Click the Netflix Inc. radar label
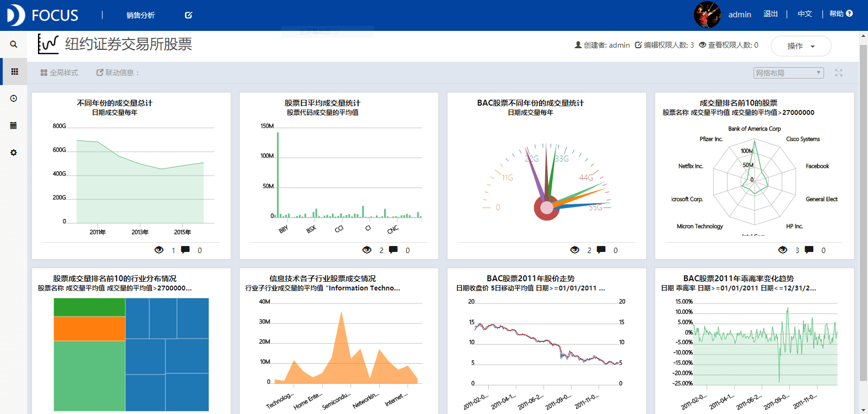Screen dimensions: 868x414 tap(691, 166)
